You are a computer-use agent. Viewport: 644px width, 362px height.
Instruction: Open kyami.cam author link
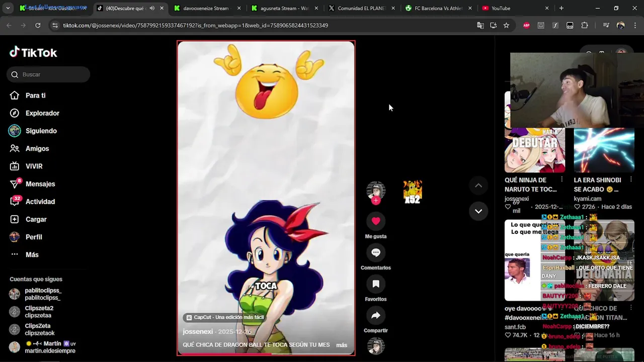pos(588,199)
